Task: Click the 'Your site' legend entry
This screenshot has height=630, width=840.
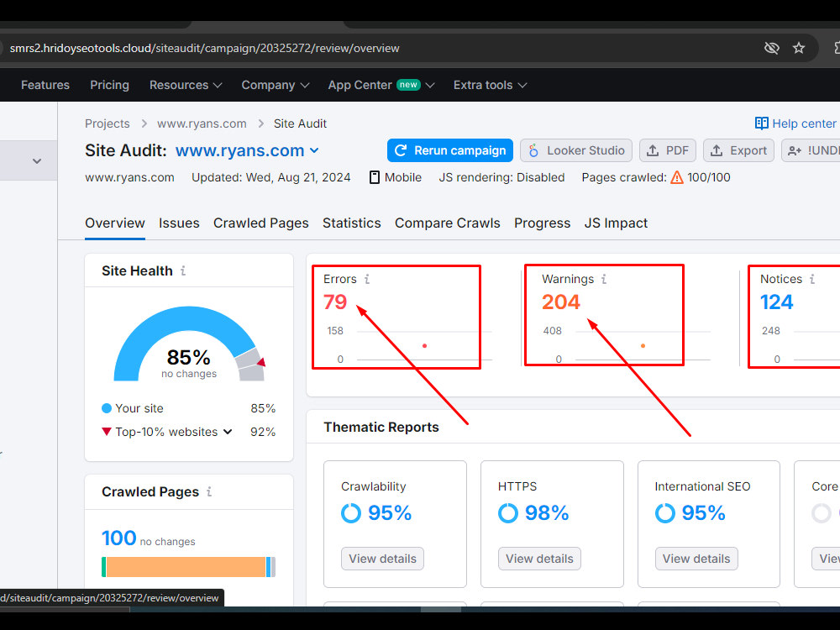Action: point(133,408)
